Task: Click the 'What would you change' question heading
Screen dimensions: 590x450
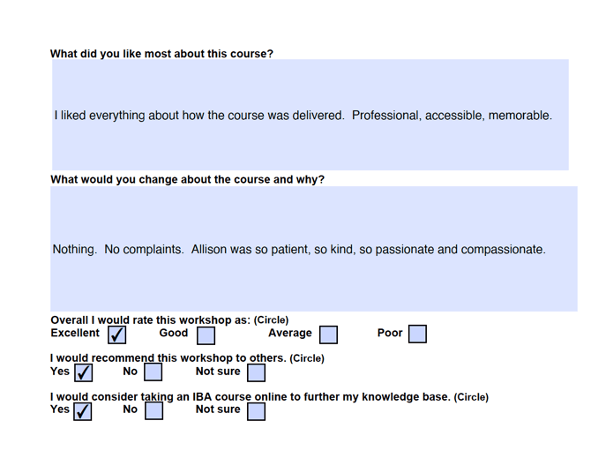Action: tap(187, 179)
